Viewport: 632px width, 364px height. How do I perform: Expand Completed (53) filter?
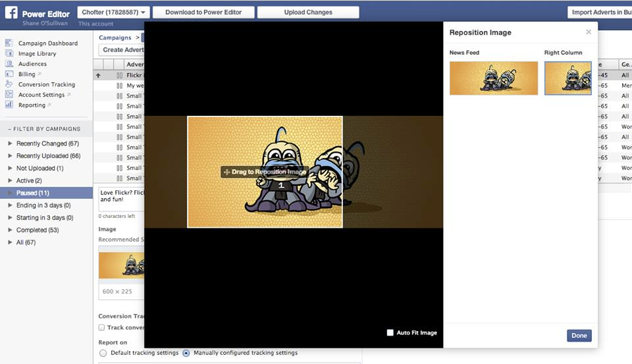click(x=10, y=230)
